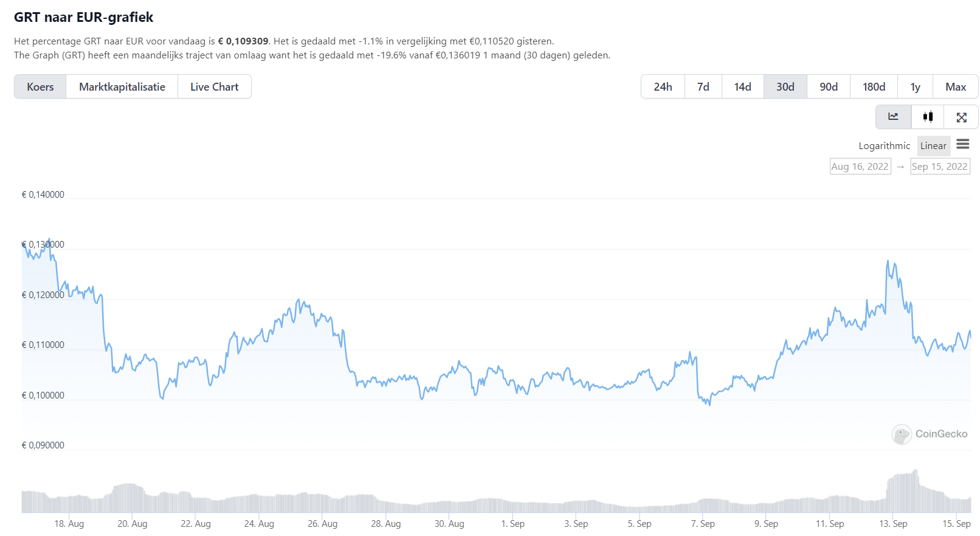980x536 pixels.
Task: Choose the 14d range
Action: tap(742, 87)
